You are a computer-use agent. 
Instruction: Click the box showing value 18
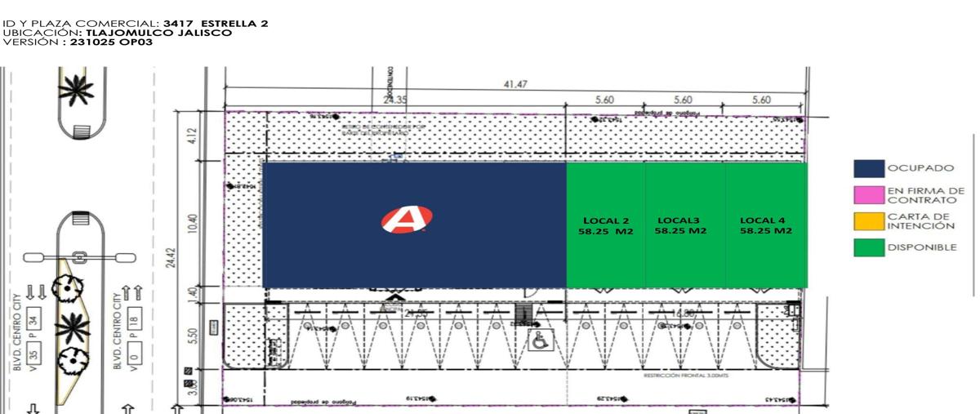click(x=136, y=319)
